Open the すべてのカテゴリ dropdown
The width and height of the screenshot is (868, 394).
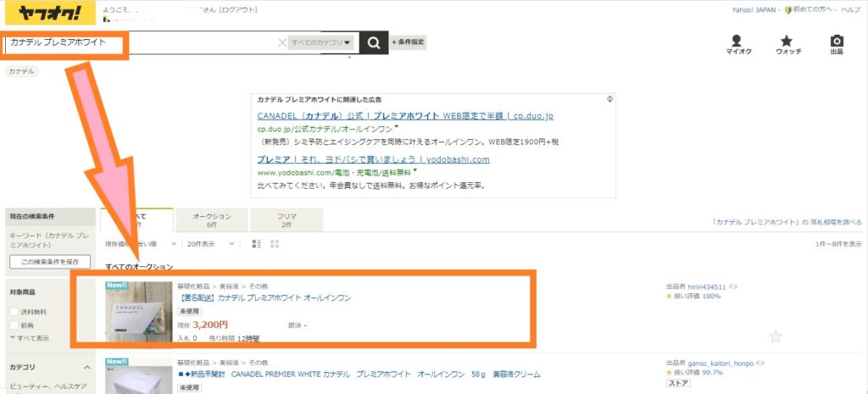click(321, 42)
